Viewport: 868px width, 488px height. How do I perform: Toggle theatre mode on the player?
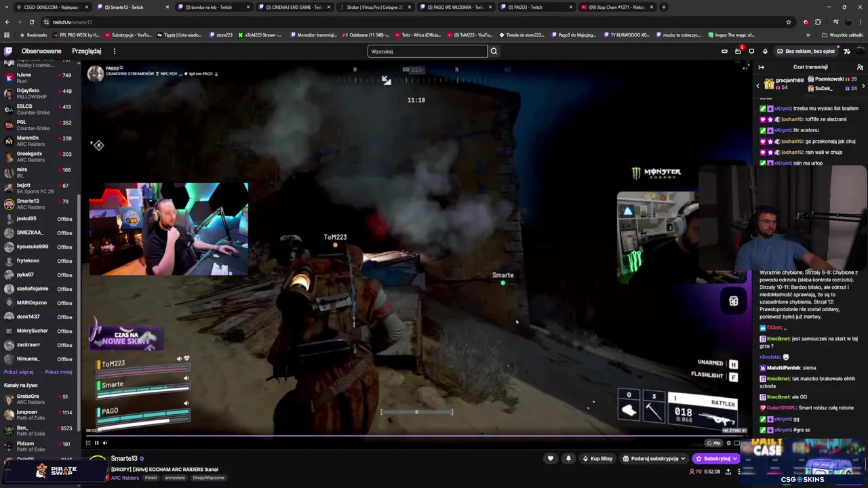point(737,443)
